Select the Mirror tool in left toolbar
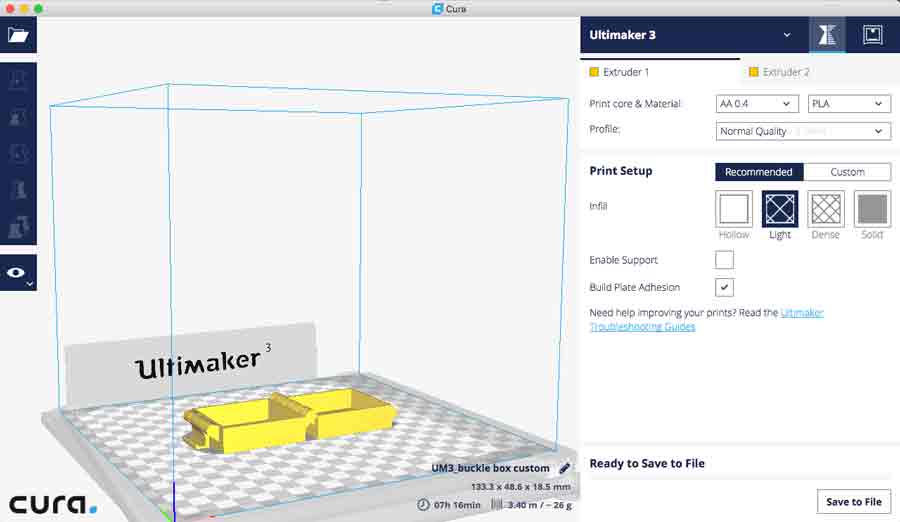Viewport: 900px width, 522px height. tap(18, 189)
